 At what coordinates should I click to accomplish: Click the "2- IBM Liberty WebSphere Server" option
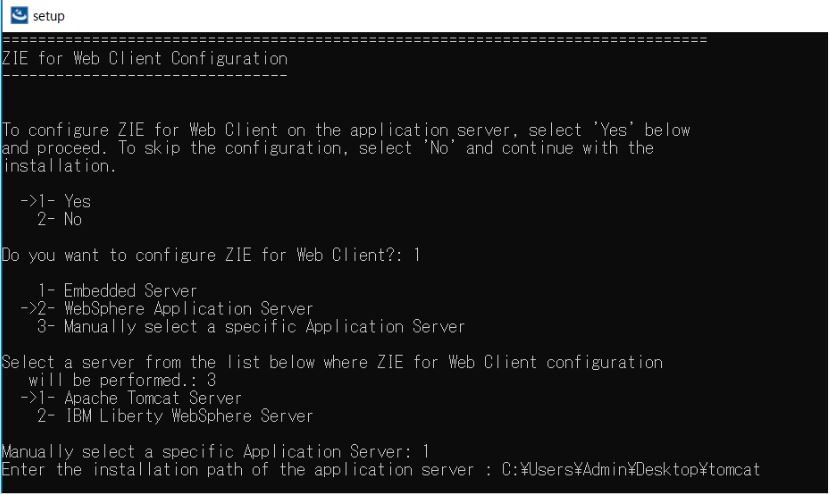pos(176,415)
